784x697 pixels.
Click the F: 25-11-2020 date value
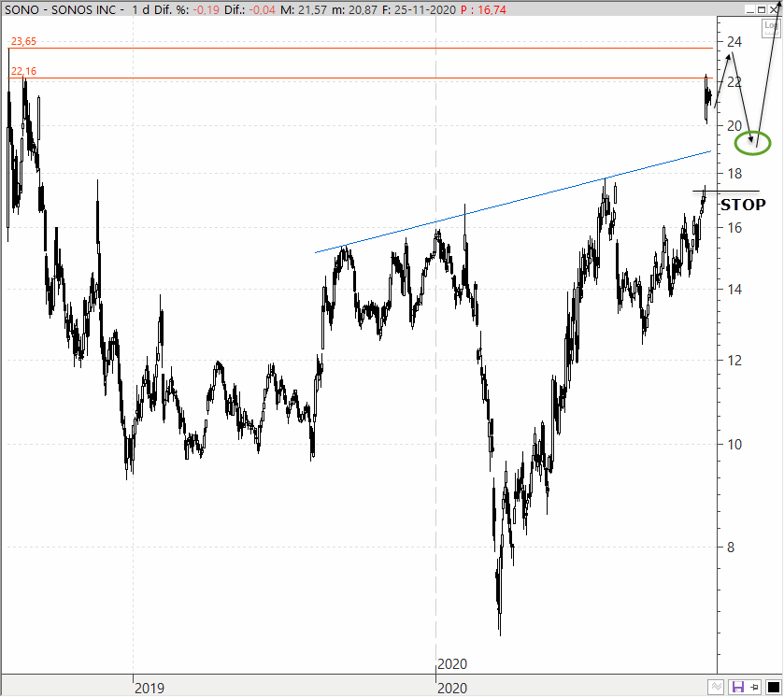point(419,10)
